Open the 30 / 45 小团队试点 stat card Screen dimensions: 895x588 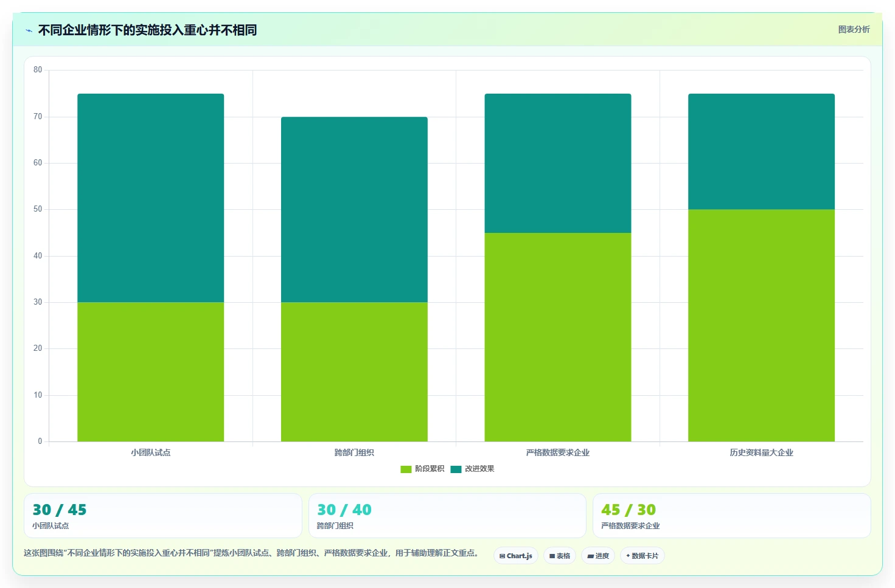click(x=163, y=516)
